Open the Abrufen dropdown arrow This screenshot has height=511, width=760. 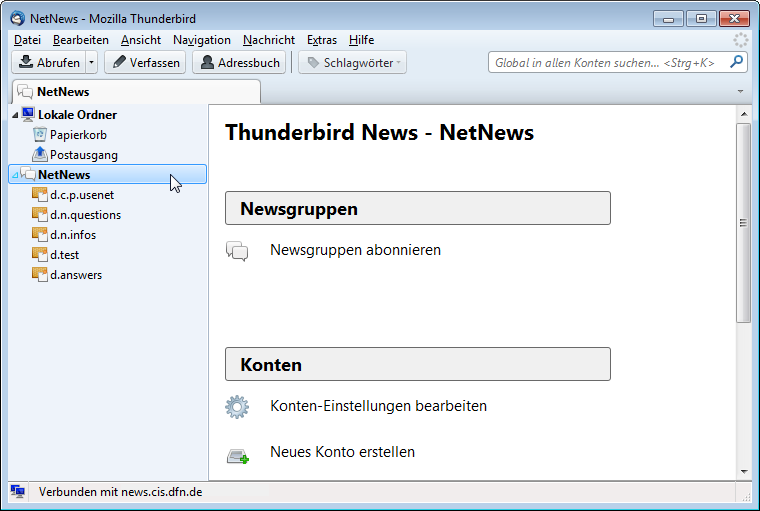[91, 63]
